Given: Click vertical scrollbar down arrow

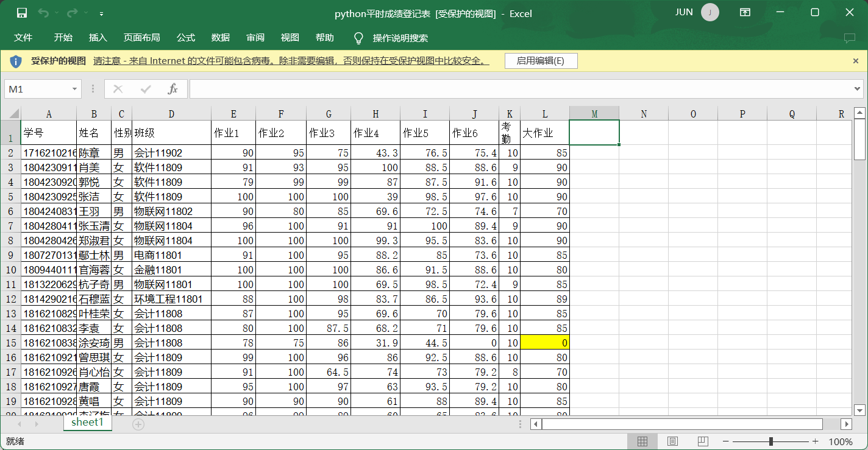Looking at the screenshot, I should [x=859, y=410].
